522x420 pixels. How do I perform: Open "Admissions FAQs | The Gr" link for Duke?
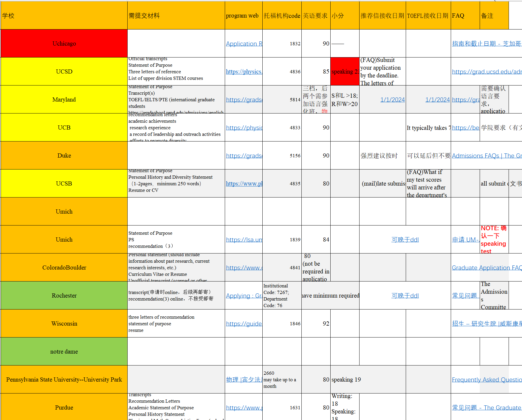point(486,155)
